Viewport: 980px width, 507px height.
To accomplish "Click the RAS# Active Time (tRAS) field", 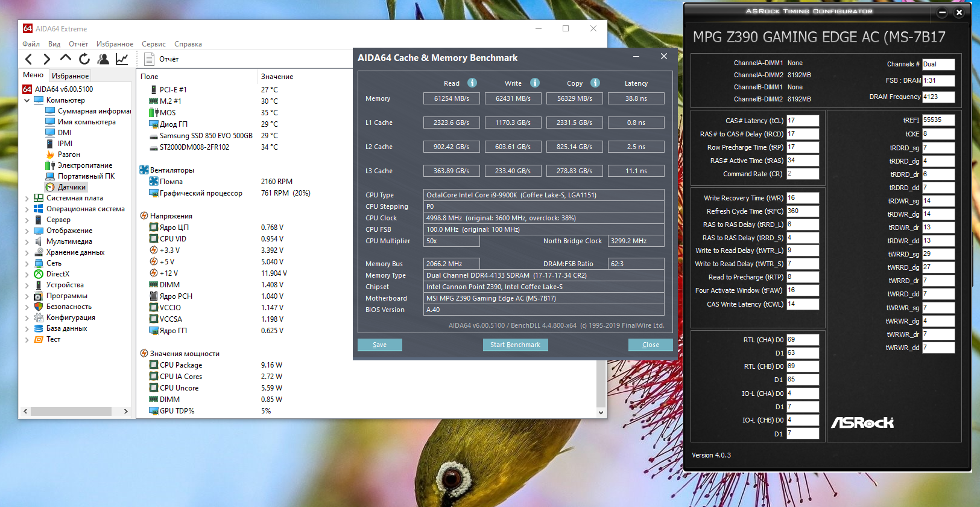I will pyautogui.click(x=803, y=161).
